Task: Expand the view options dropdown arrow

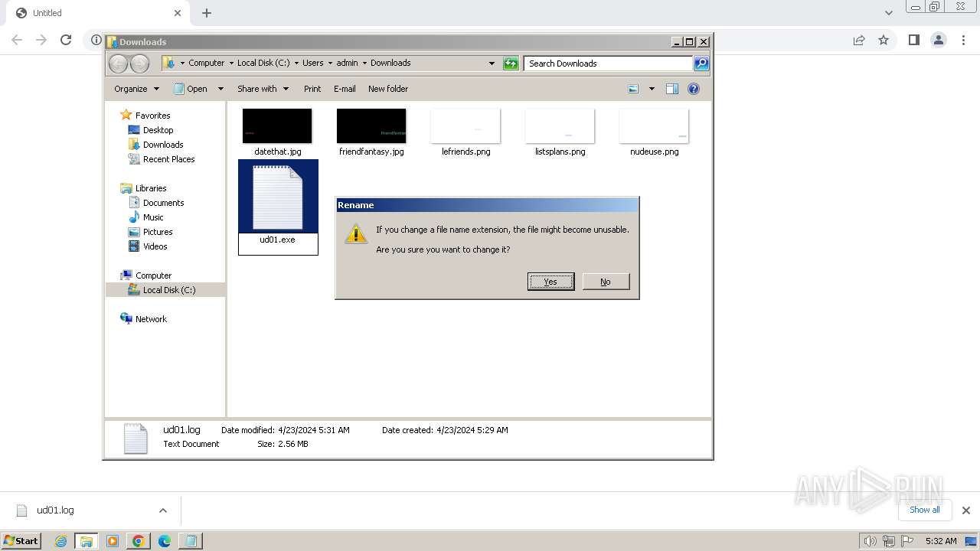Action: tap(652, 89)
